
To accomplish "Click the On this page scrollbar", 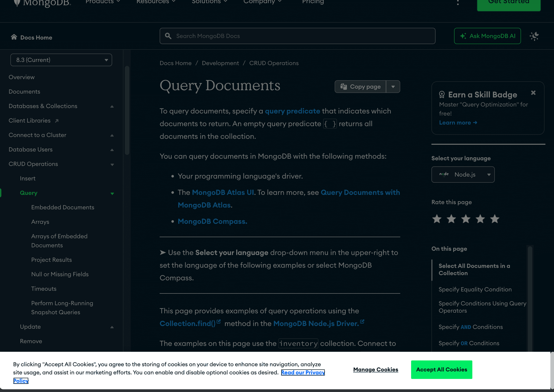I will click(x=530, y=299).
